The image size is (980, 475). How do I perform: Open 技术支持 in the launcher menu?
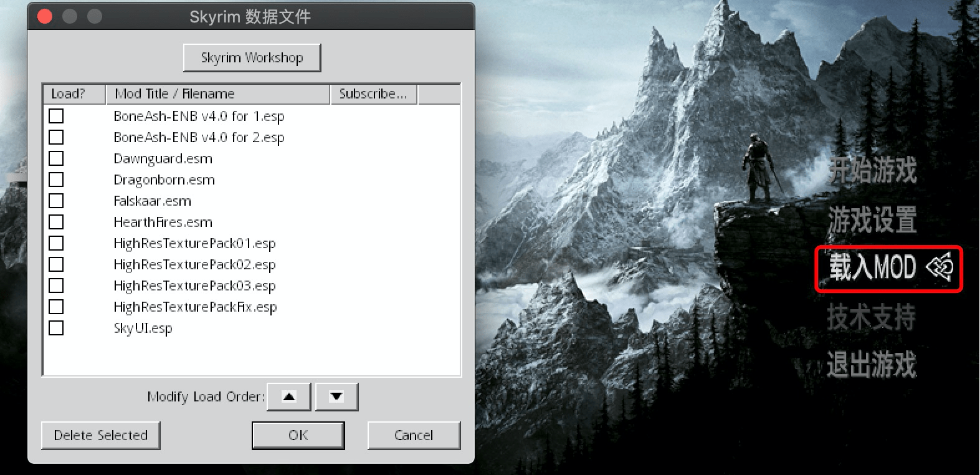pos(872,317)
